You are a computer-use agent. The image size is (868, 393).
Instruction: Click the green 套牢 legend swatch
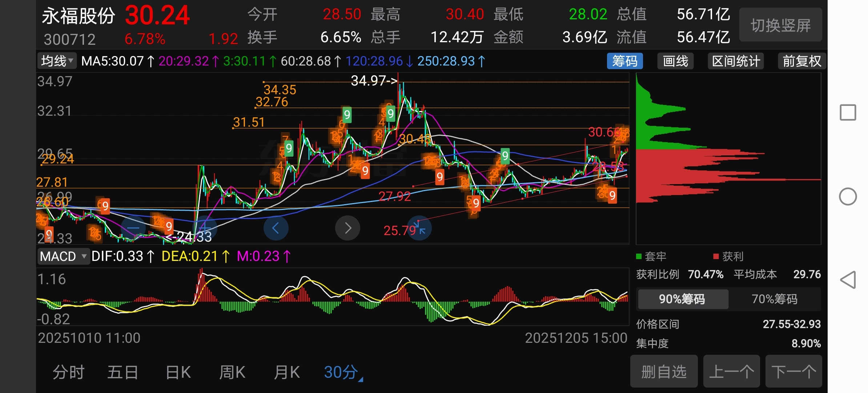click(639, 257)
